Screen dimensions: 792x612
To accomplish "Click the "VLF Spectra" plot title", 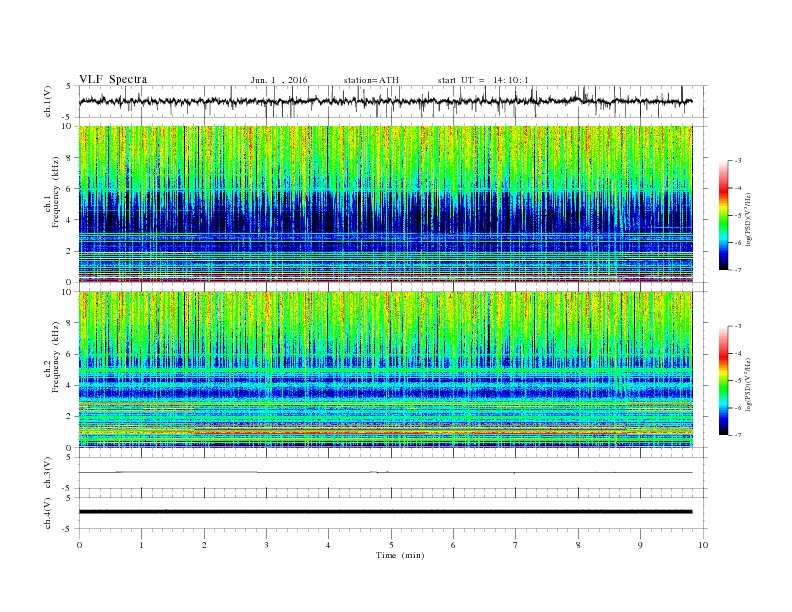I will [x=113, y=79].
